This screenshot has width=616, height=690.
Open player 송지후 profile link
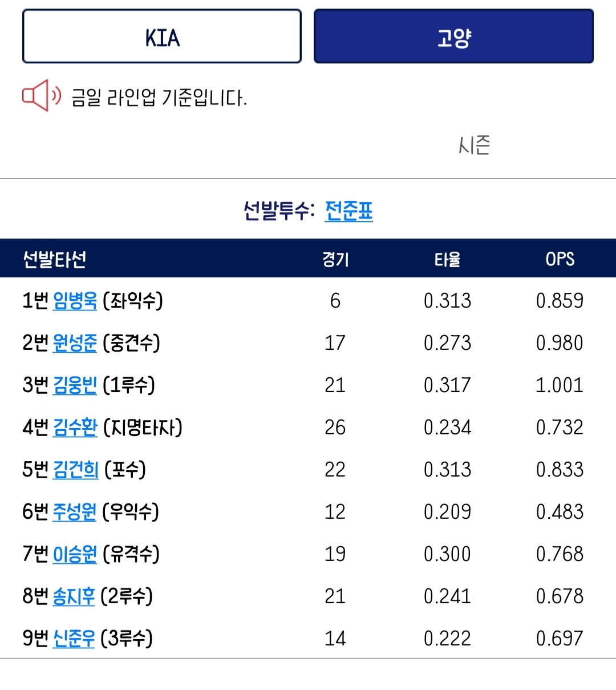coord(74,596)
